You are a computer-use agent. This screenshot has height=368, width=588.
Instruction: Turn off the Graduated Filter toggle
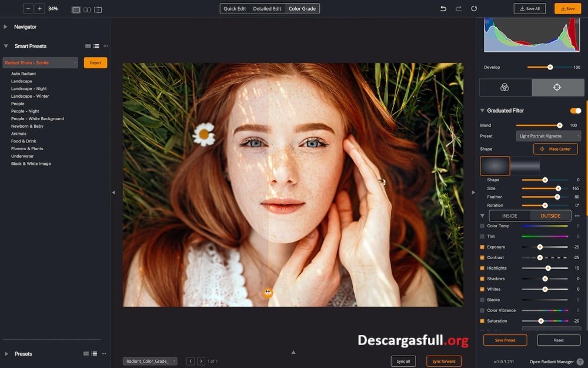point(575,111)
